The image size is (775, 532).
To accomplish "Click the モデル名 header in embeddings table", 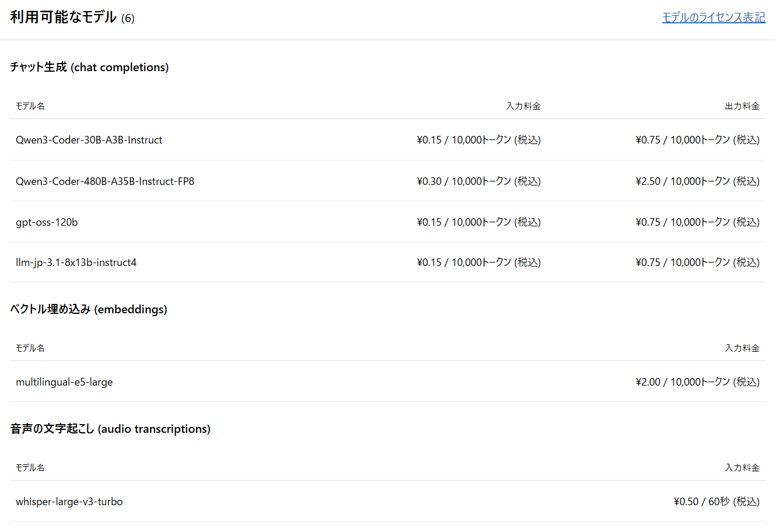I will (30, 348).
